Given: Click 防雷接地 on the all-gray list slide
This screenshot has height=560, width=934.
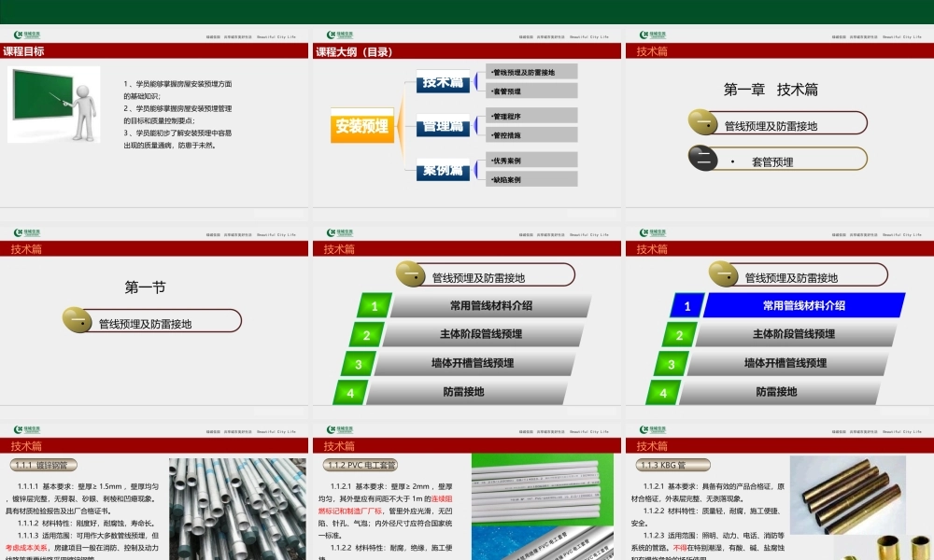Looking at the screenshot, I should pos(464,392).
